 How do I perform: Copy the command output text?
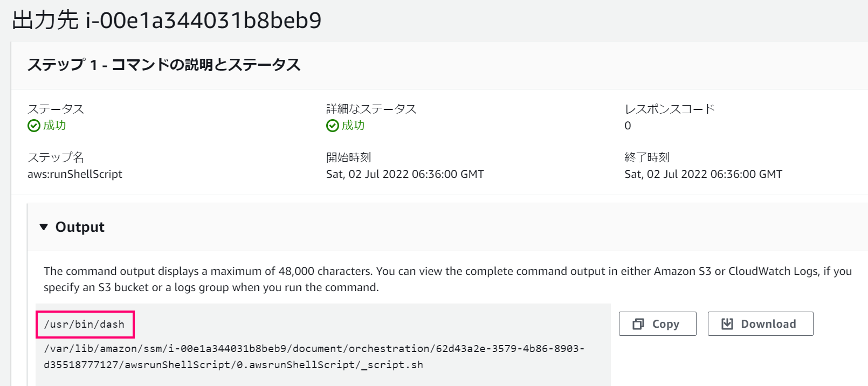[657, 323]
